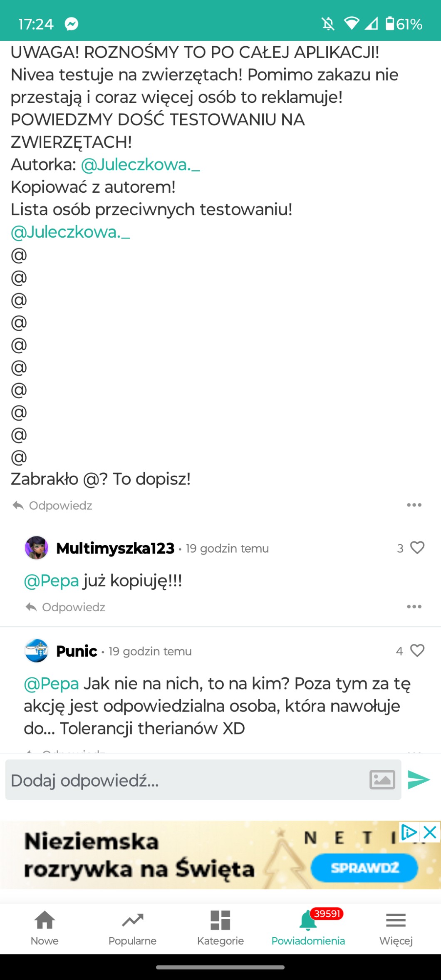The image size is (441, 980).
Task: Open the @Juleczkowa._ author mention link
Action: 140,165
